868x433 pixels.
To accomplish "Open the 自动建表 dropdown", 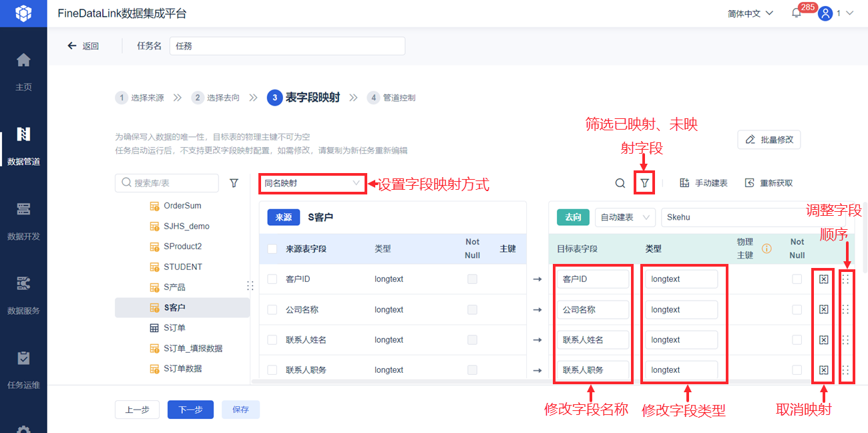I will 626,217.
